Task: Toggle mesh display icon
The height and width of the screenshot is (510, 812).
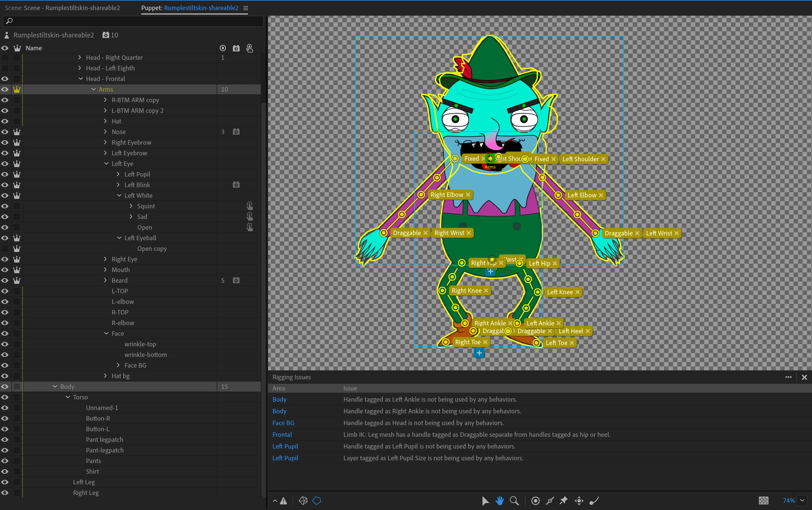Action: [x=303, y=501]
